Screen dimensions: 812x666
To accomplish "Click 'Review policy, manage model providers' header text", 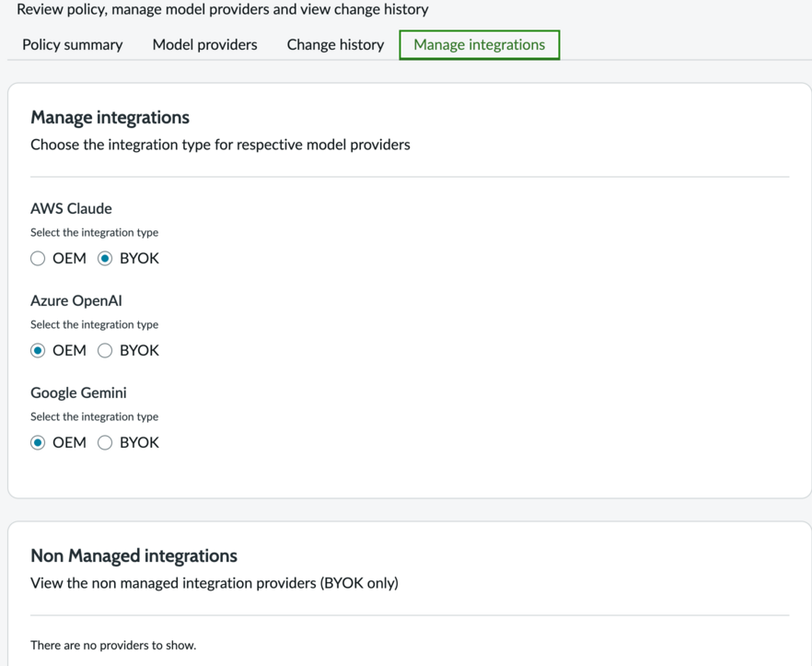I will click(223, 9).
